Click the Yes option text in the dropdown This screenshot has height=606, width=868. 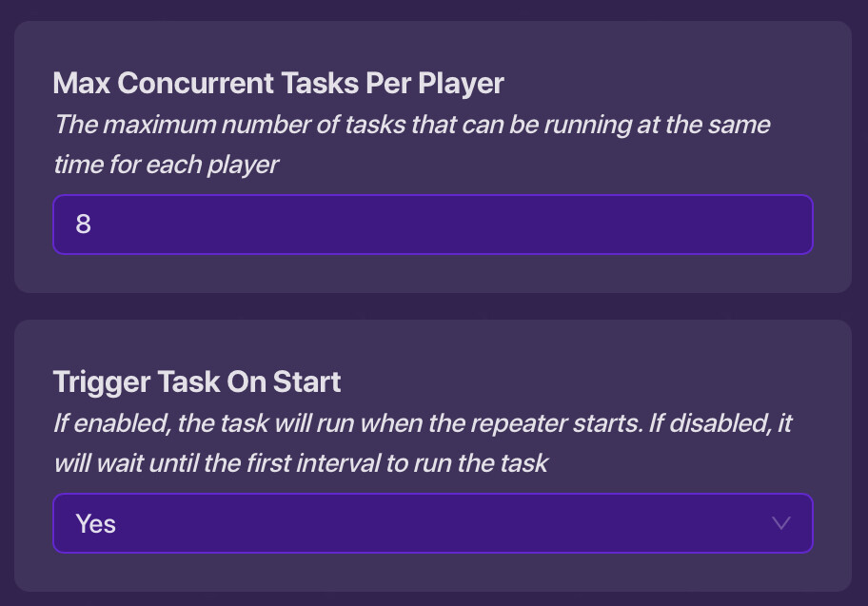[x=95, y=522]
